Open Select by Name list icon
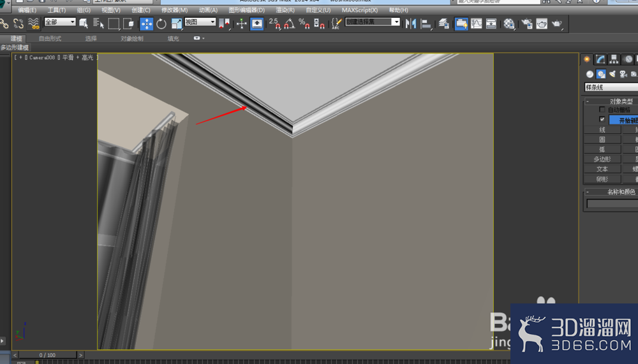The height and width of the screenshot is (364, 638). (x=98, y=24)
